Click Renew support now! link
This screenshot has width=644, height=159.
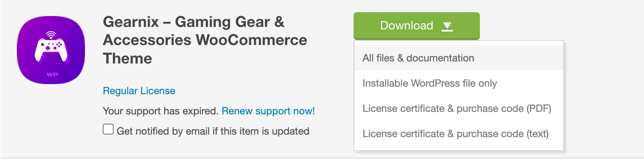click(268, 111)
